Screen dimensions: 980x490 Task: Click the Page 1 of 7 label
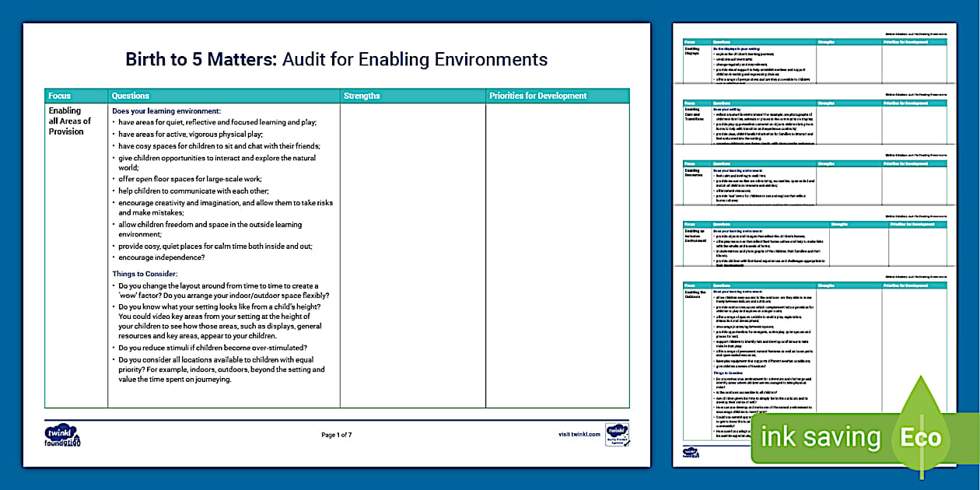(338, 435)
